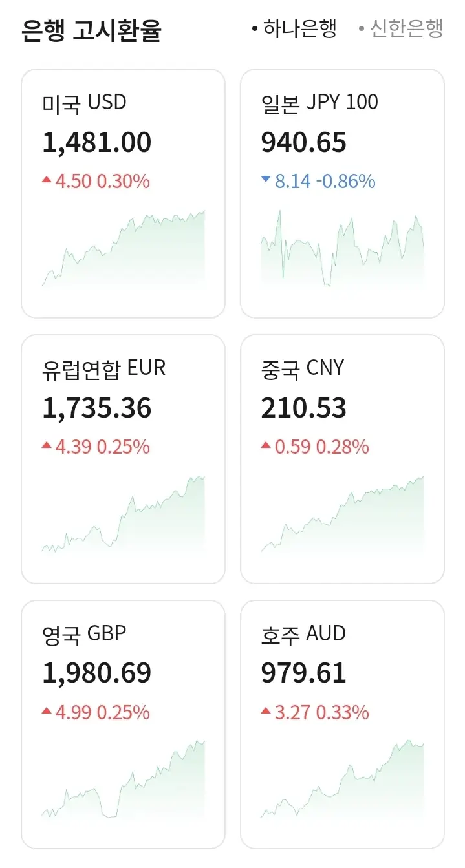Click the 영국 GBP label
Screen dimensions: 465x868
(84, 634)
